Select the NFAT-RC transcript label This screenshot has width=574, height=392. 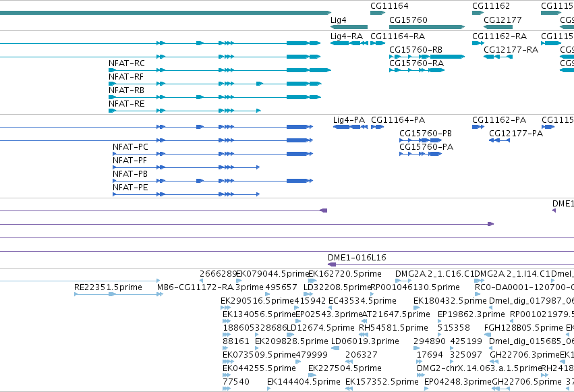pos(127,63)
